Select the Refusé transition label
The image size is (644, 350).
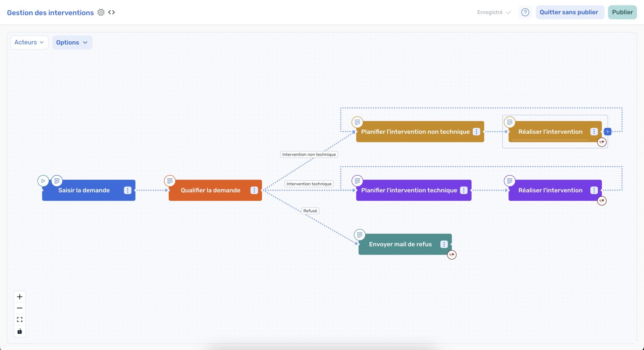[x=310, y=211]
